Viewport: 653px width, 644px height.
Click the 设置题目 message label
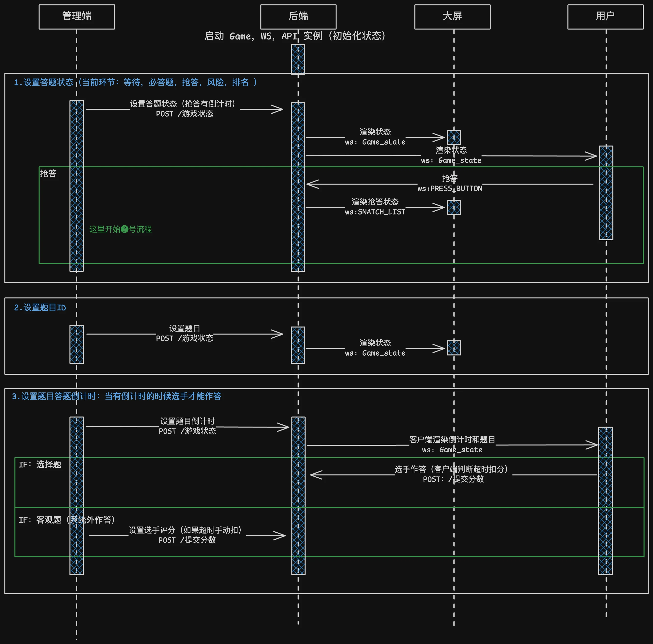click(x=184, y=328)
